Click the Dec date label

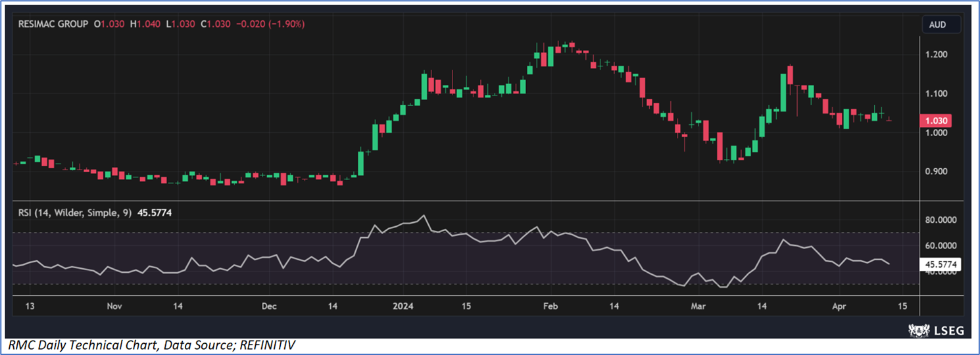(x=270, y=306)
